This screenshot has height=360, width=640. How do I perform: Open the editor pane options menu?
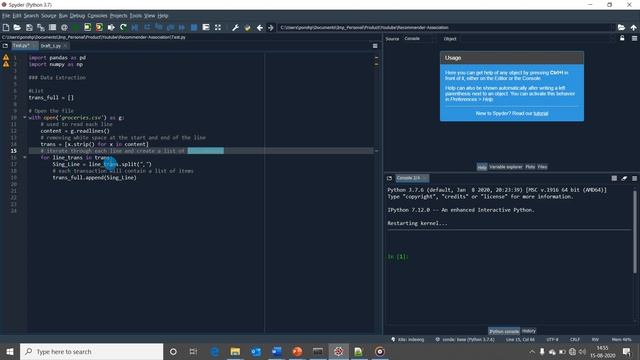(375, 46)
